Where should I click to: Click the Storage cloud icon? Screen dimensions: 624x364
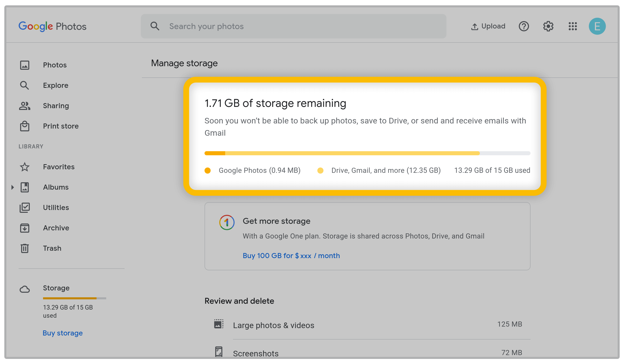point(25,289)
